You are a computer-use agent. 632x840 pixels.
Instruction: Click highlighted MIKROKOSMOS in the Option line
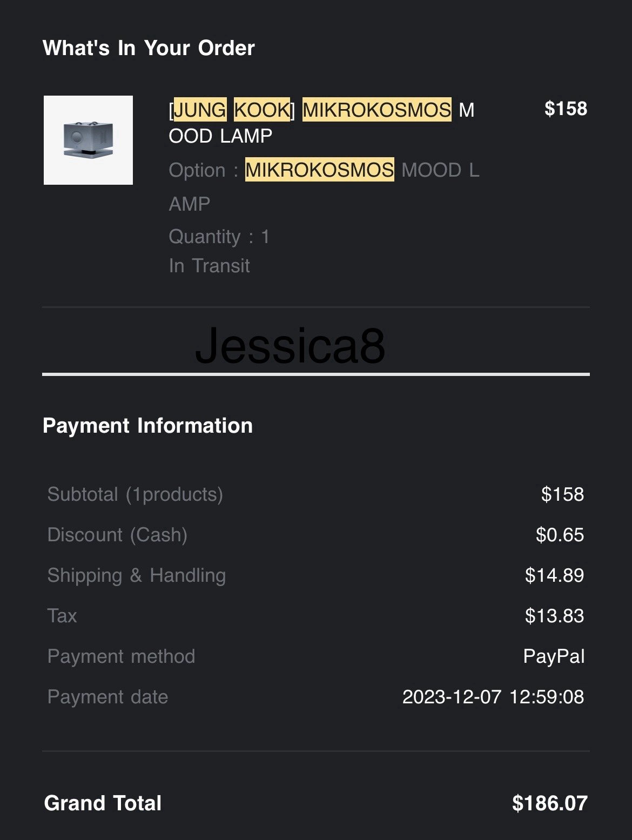320,170
